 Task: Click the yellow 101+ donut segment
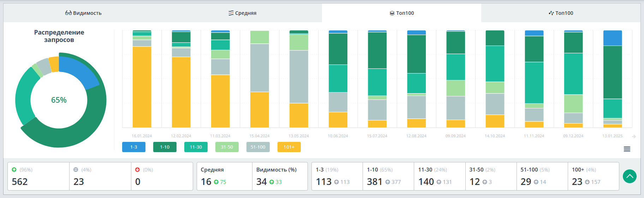click(54, 64)
